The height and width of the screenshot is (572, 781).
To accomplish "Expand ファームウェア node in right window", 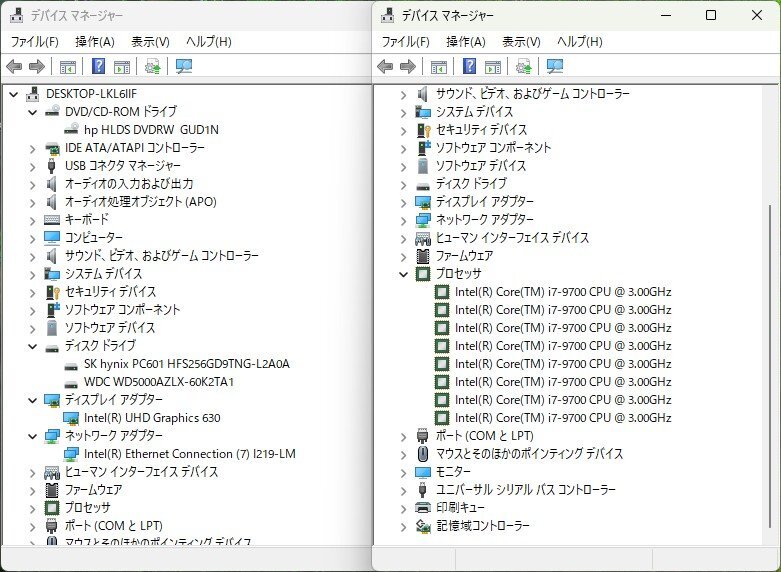I will [404, 256].
